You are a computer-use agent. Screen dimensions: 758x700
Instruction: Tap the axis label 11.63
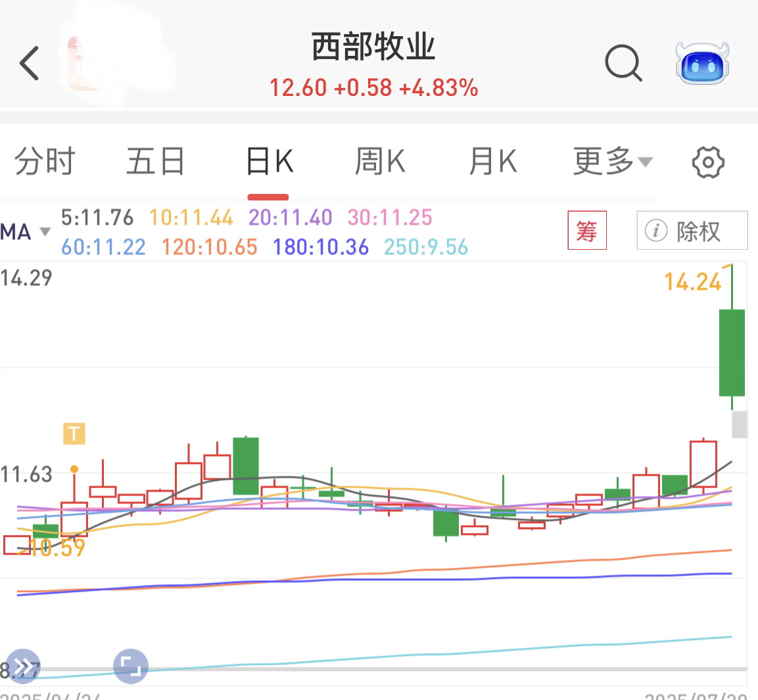pos(26,475)
